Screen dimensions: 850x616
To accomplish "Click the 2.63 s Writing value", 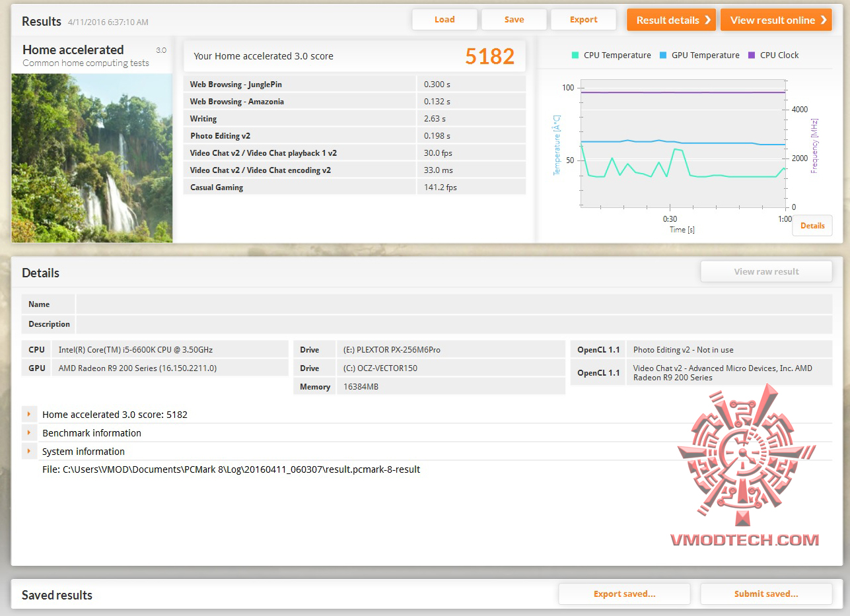I will click(435, 118).
